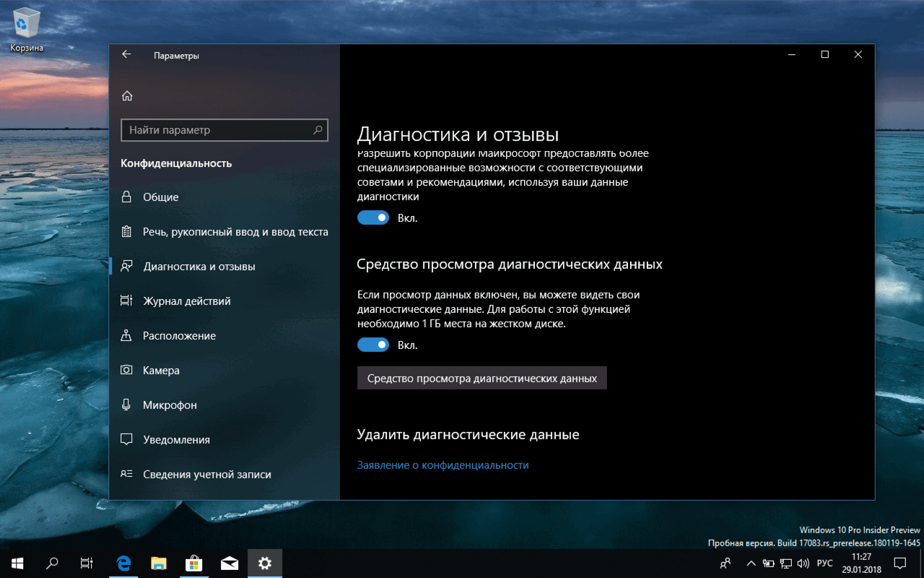The image size is (924, 578).
Task: Click the magnifier icon in the search box
Action: (318, 130)
